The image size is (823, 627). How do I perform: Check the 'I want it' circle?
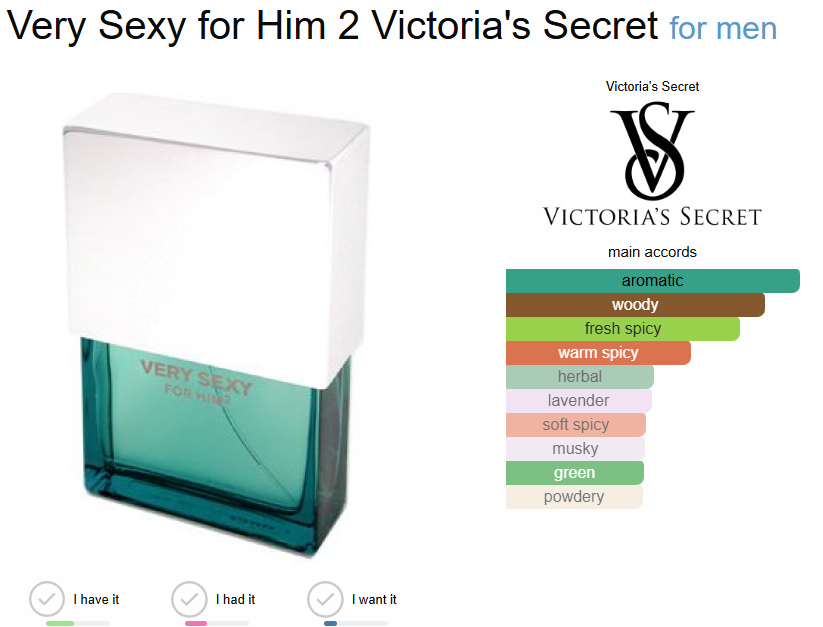[325, 599]
